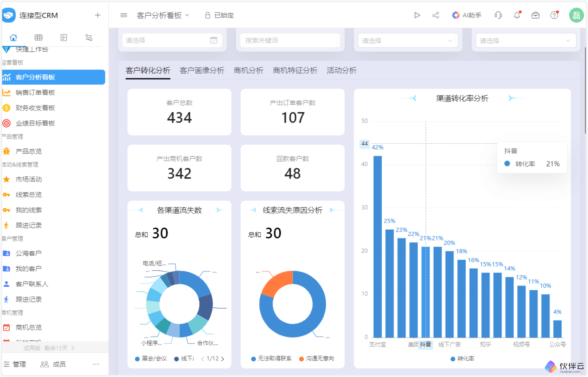Expand the fourth 请选择 dropdown at far right
Viewport: 588px width, 377px height.
click(526, 40)
